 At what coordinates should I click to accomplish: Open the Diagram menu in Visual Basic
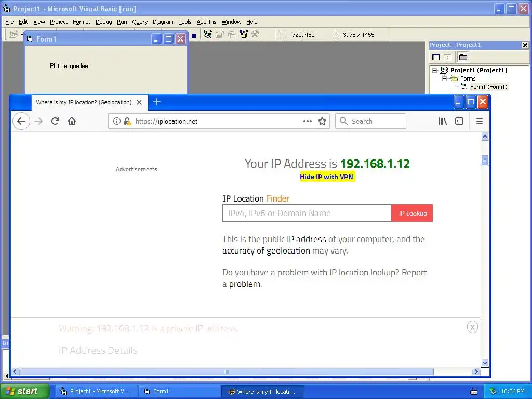[x=163, y=22]
